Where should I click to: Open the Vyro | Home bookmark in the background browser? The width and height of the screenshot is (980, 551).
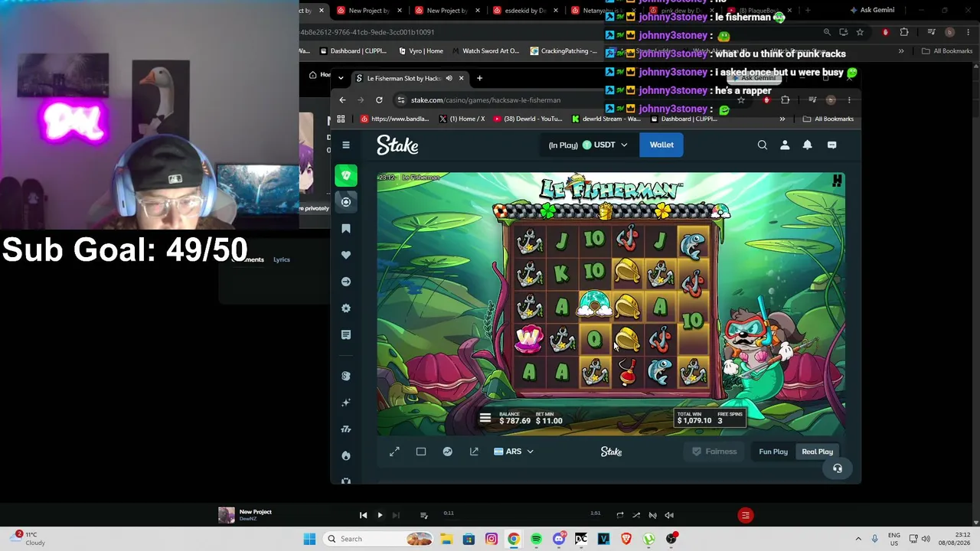(421, 51)
